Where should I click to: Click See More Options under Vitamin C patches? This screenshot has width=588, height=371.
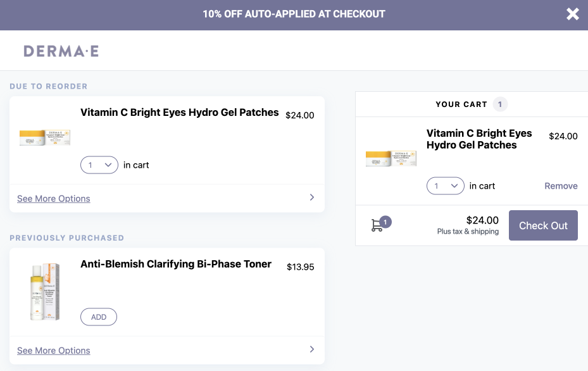(53, 198)
